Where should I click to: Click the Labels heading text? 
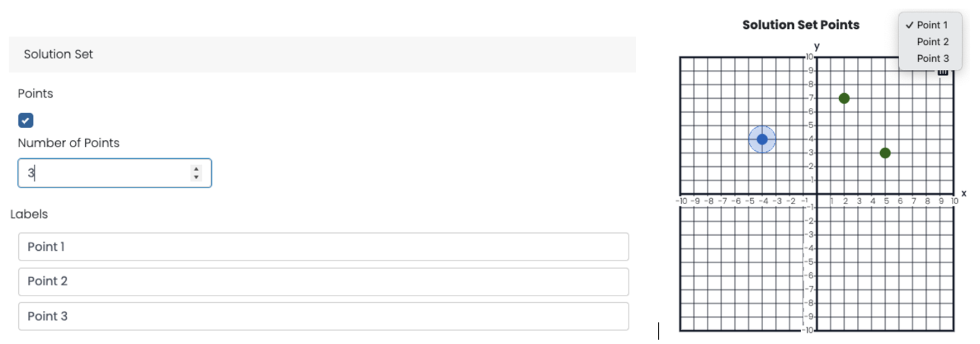pos(29,214)
